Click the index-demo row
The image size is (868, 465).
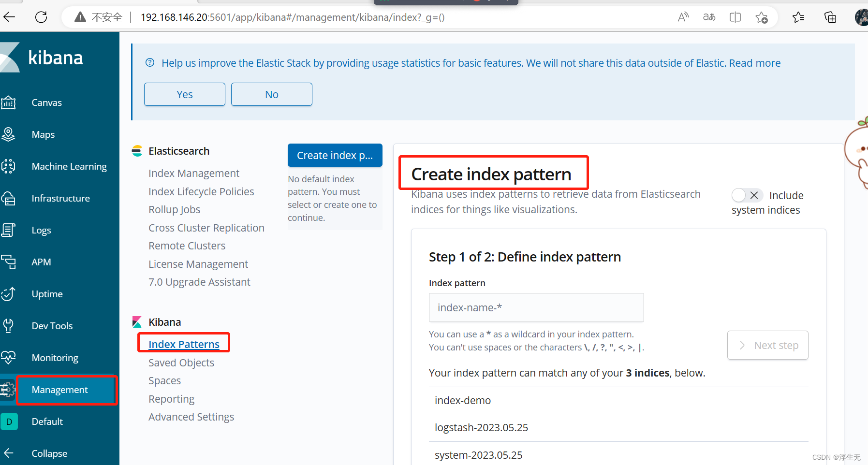618,400
